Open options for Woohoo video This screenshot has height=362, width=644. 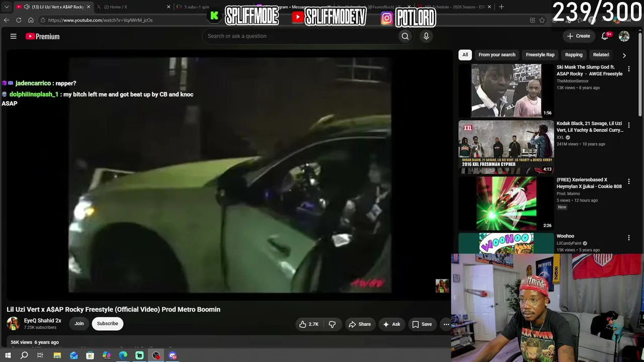(x=628, y=238)
